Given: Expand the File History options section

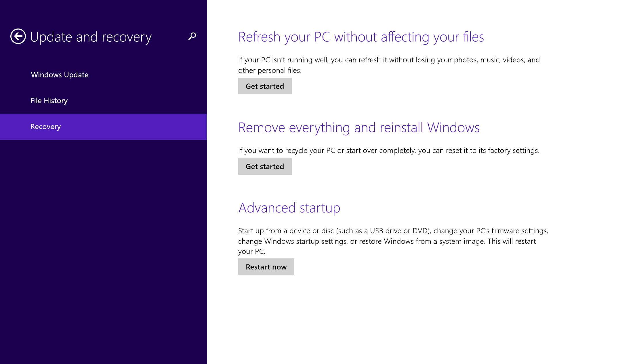Looking at the screenshot, I should [x=49, y=100].
